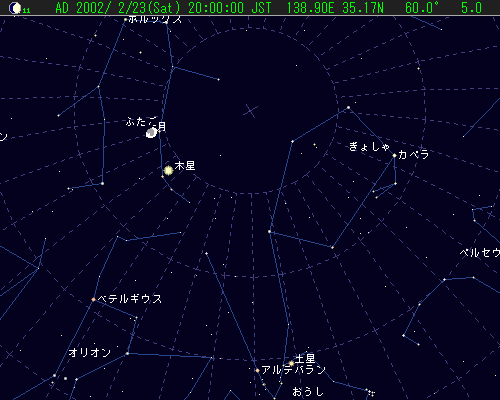The height and width of the screenshot is (400, 500).
Task: Click the Moon phase icon in status bar
Action: [x=15, y=8]
